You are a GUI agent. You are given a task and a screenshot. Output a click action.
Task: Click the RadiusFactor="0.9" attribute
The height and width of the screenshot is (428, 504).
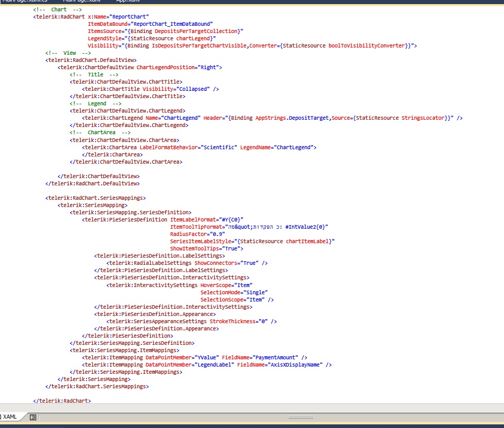[x=198, y=234]
